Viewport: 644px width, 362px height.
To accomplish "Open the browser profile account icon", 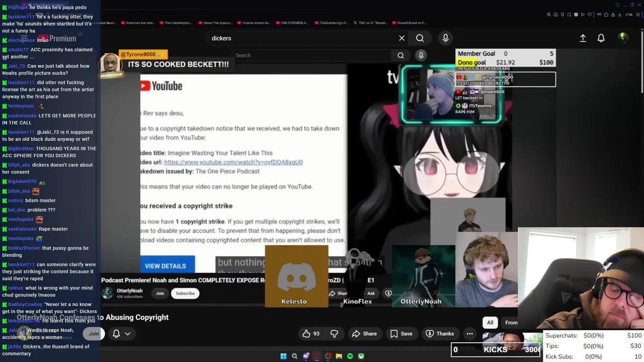I will [x=613, y=15].
